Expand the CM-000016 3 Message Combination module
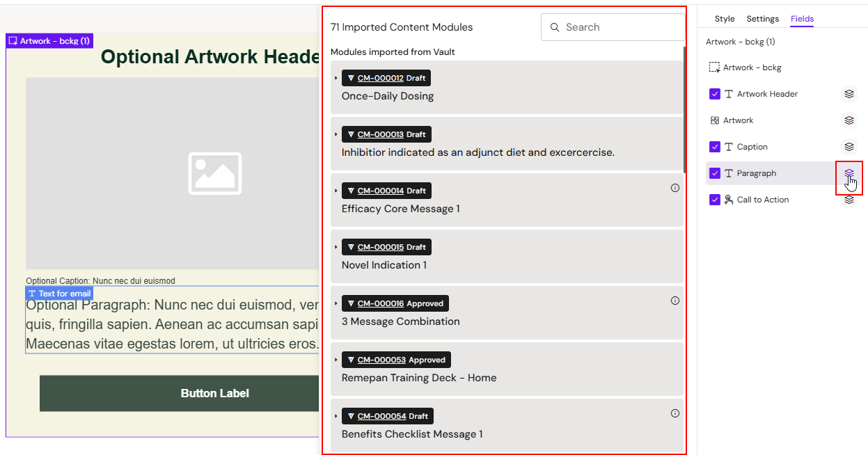Viewport: 868px width, 455px height. click(x=336, y=303)
